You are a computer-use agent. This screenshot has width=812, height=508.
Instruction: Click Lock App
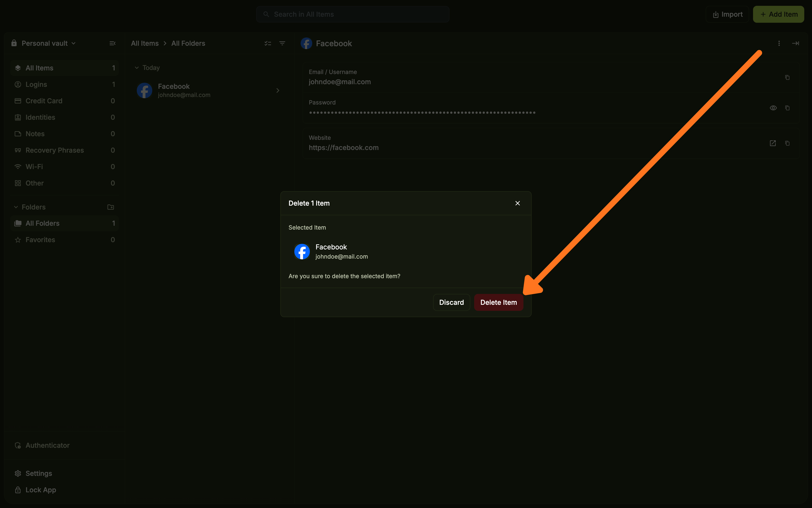36,490
